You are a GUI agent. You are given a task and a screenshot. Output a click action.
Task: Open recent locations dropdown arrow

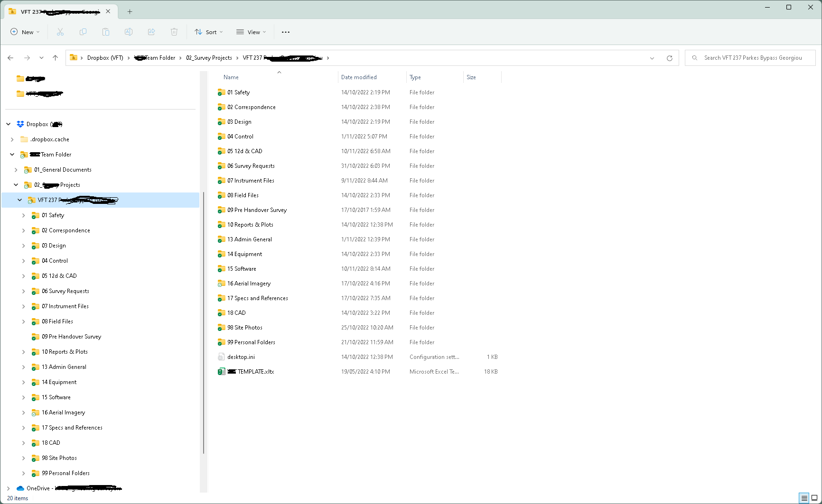pyautogui.click(x=41, y=58)
